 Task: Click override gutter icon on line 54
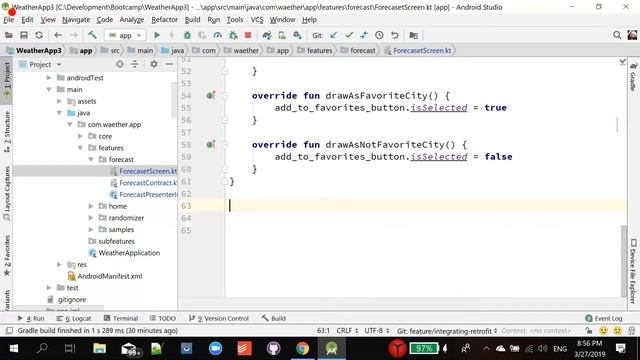click(211, 96)
